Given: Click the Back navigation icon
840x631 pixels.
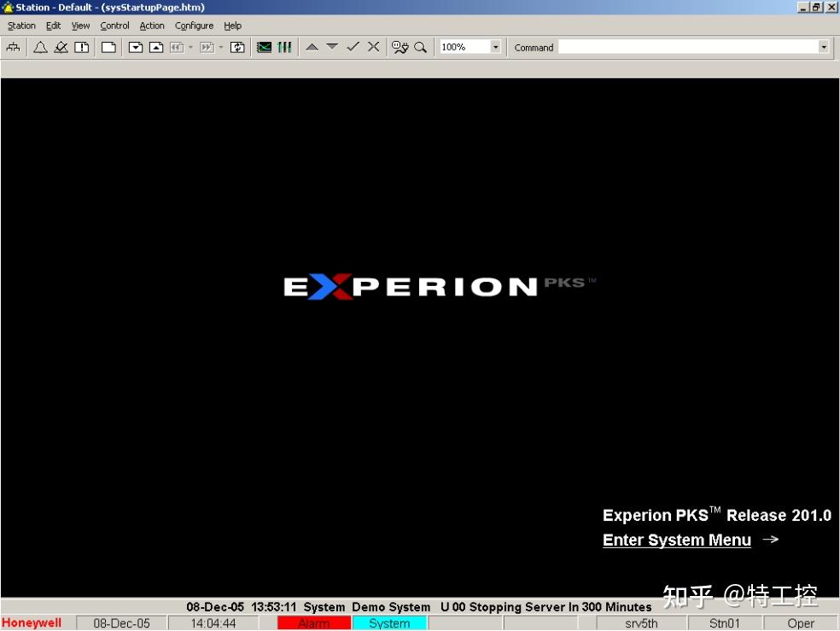Looking at the screenshot, I should click(177, 47).
